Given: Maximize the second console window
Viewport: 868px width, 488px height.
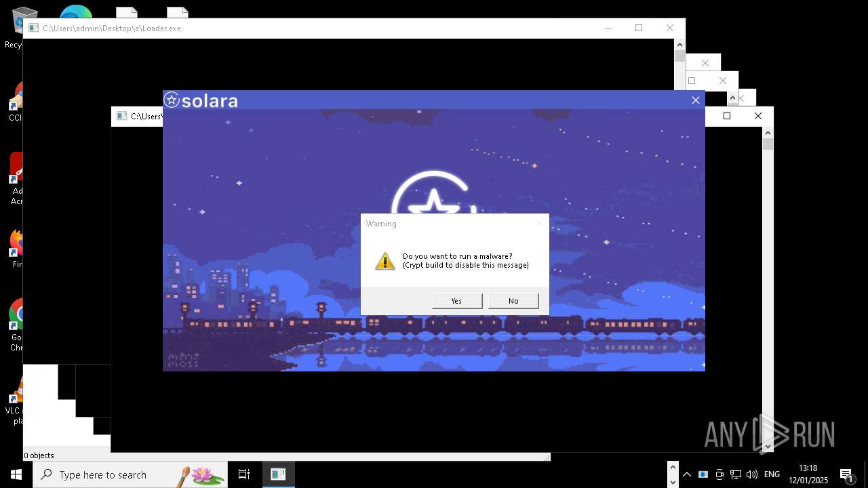Looking at the screenshot, I should click(727, 116).
